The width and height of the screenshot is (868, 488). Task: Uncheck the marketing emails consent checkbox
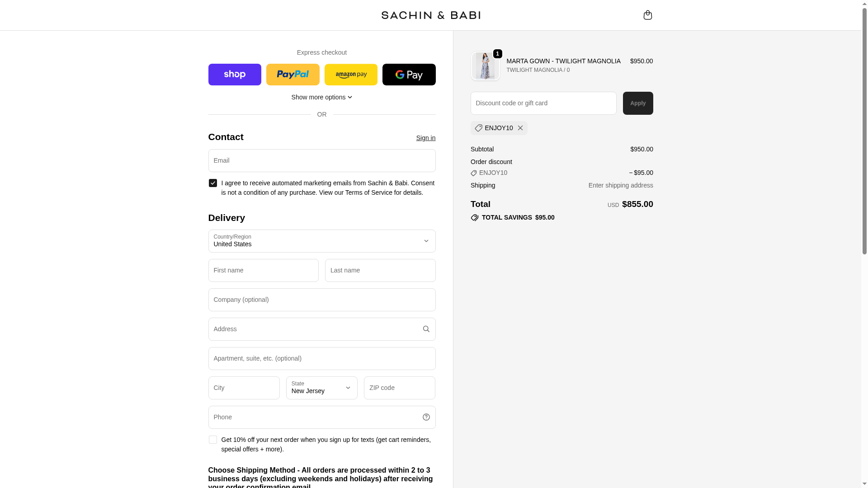tap(213, 183)
